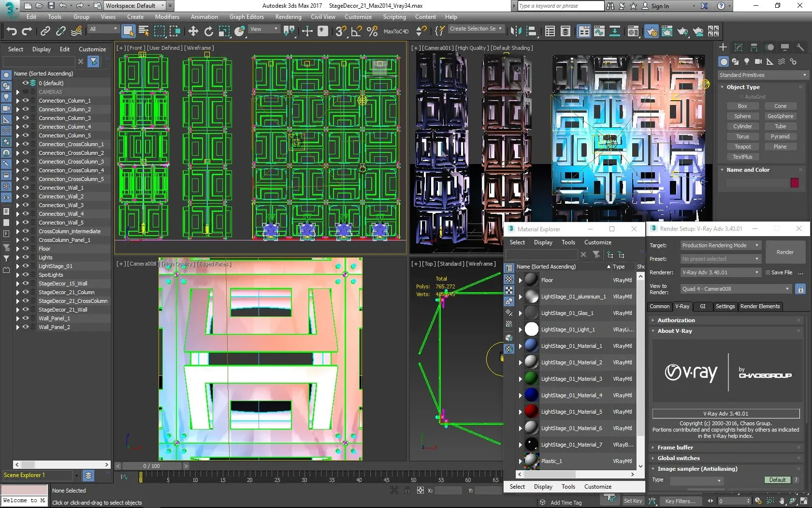The width and height of the screenshot is (812, 508).
Task: Click the Unlink Selection tool
Action: pos(60,31)
